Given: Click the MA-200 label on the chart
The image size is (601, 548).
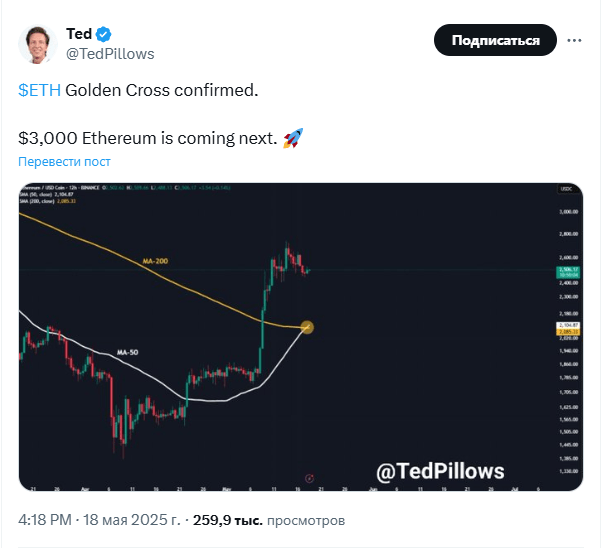Looking at the screenshot, I should (x=155, y=261).
